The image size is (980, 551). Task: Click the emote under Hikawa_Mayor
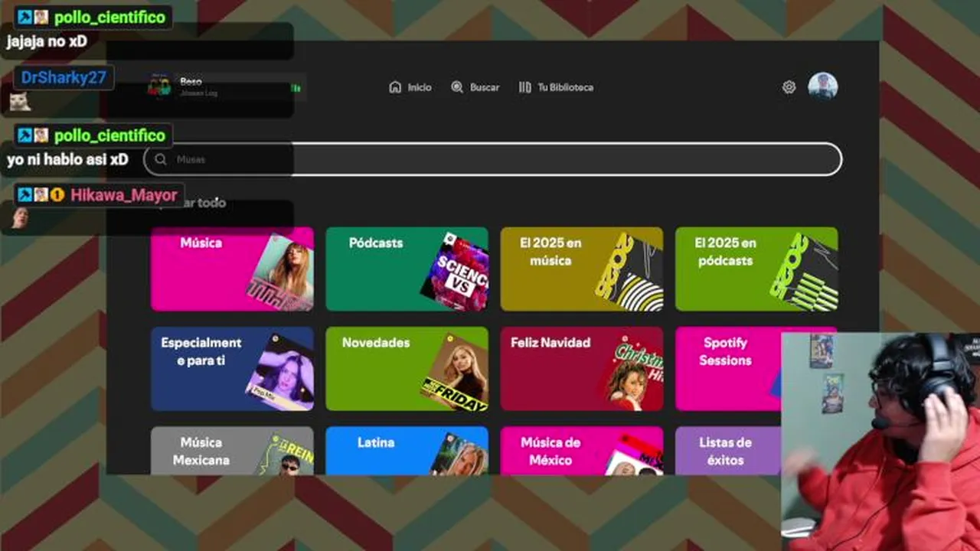[19, 219]
